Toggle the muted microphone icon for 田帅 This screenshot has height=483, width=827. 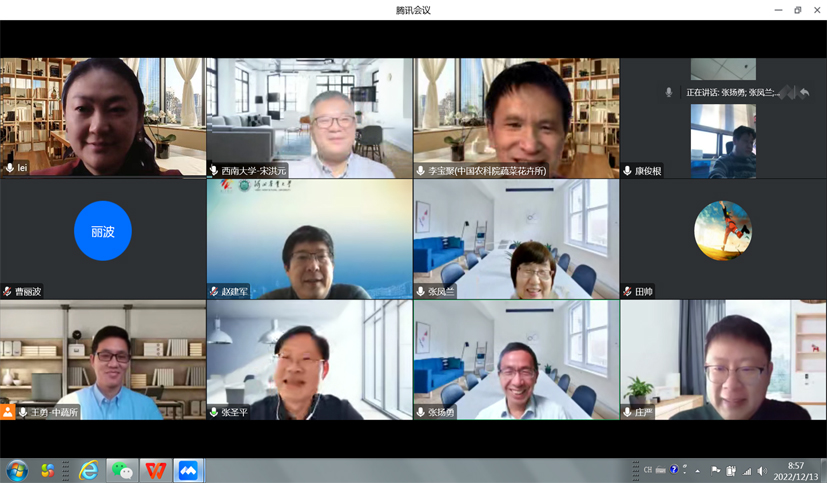(627, 292)
